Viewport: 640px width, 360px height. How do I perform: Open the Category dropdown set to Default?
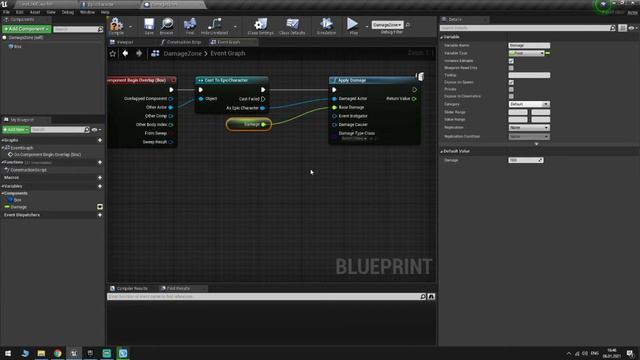529,104
